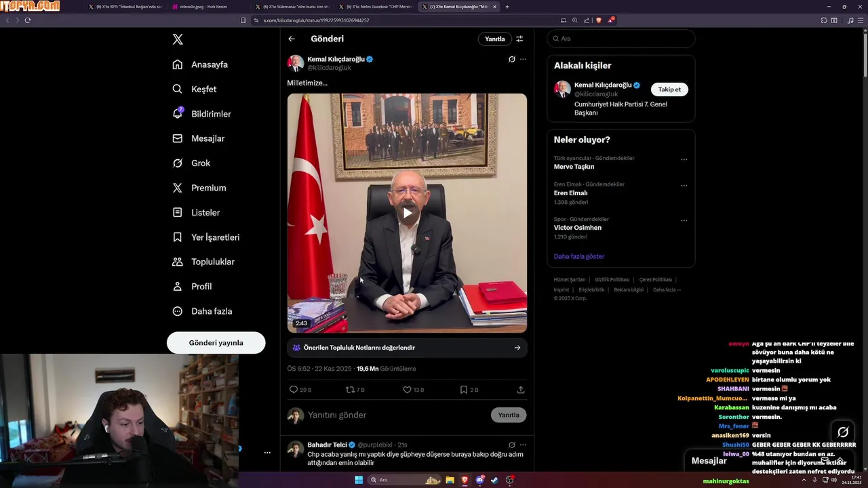Open Listeler in the sidebar
This screenshot has width=868, height=488.
[x=196, y=212]
